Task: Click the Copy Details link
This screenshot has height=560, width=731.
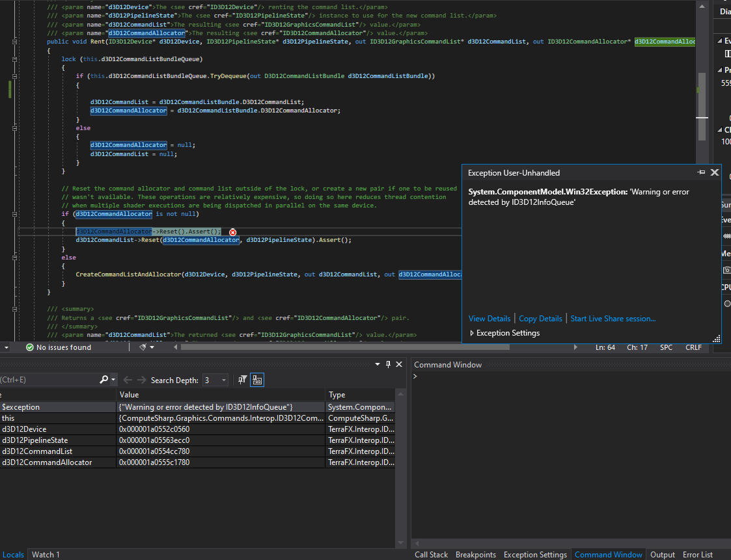Action: [x=540, y=319]
